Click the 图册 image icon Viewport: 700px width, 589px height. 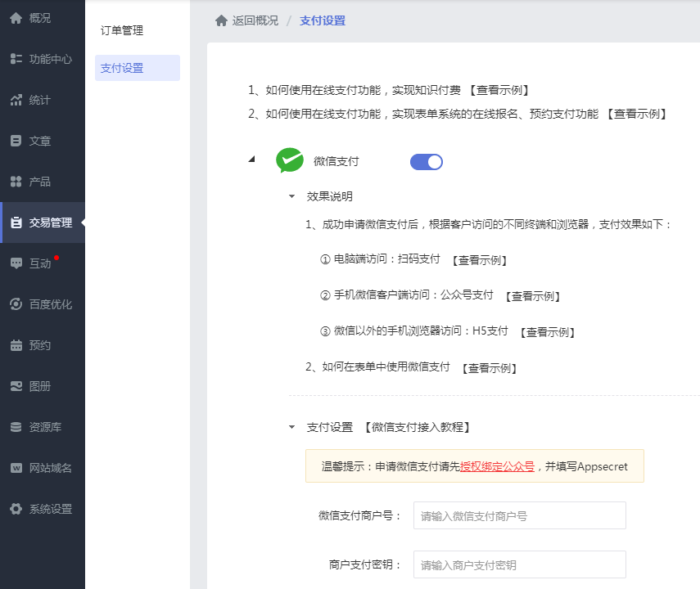16,386
